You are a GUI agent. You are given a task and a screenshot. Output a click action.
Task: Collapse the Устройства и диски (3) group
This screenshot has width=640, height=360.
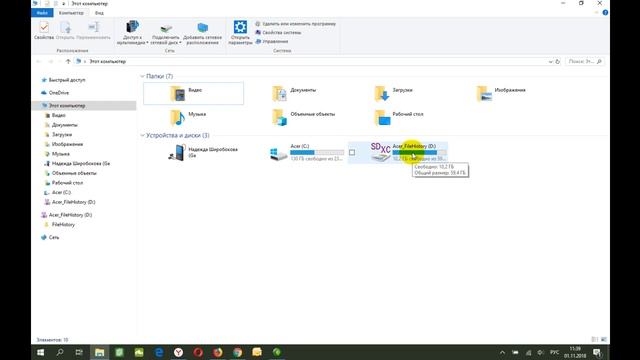(x=142, y=135)
